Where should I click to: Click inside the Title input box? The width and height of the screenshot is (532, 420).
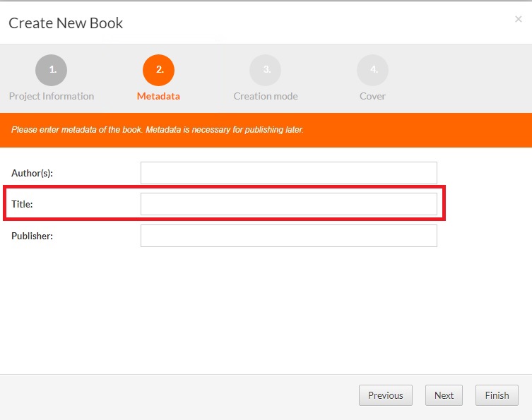(288, 204)
